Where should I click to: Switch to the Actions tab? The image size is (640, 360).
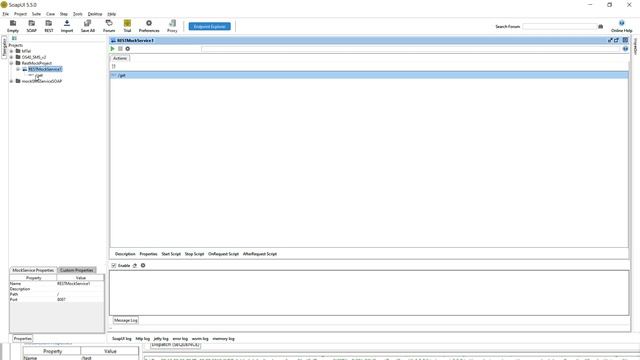pos(120,58)
